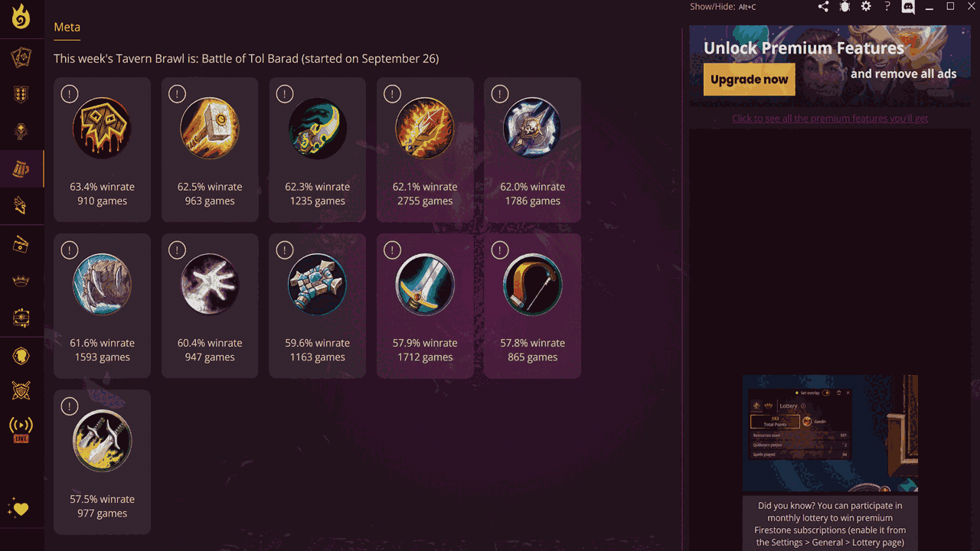The image size is (980, 551).
Task: Open the Discord icon in title bar
Action: tap(908, 7)
